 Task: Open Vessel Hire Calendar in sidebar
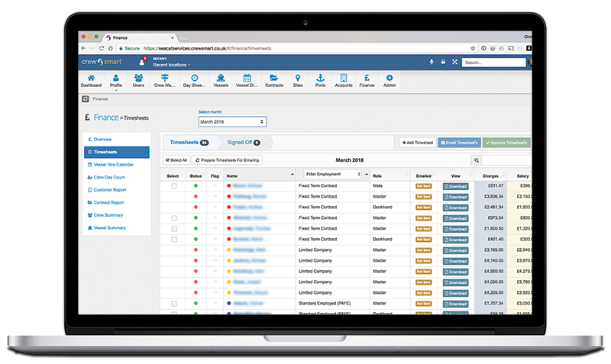pyautogui.click(x=113, y=165)
